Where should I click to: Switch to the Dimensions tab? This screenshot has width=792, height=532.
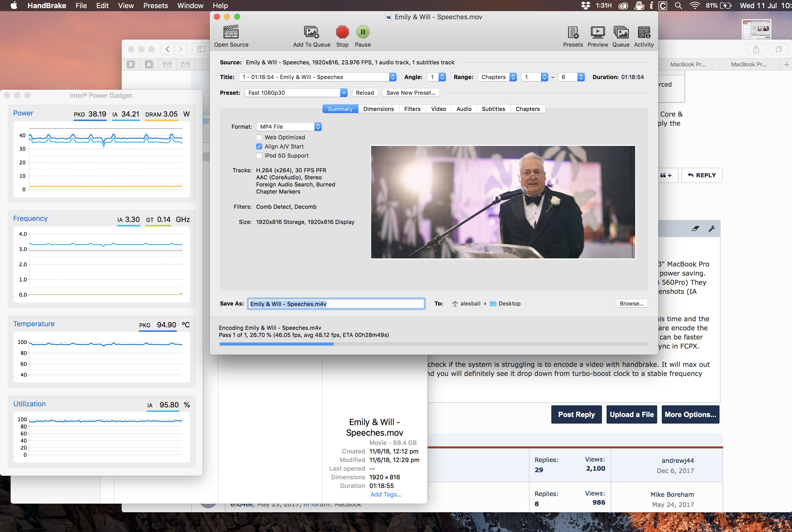378,109
